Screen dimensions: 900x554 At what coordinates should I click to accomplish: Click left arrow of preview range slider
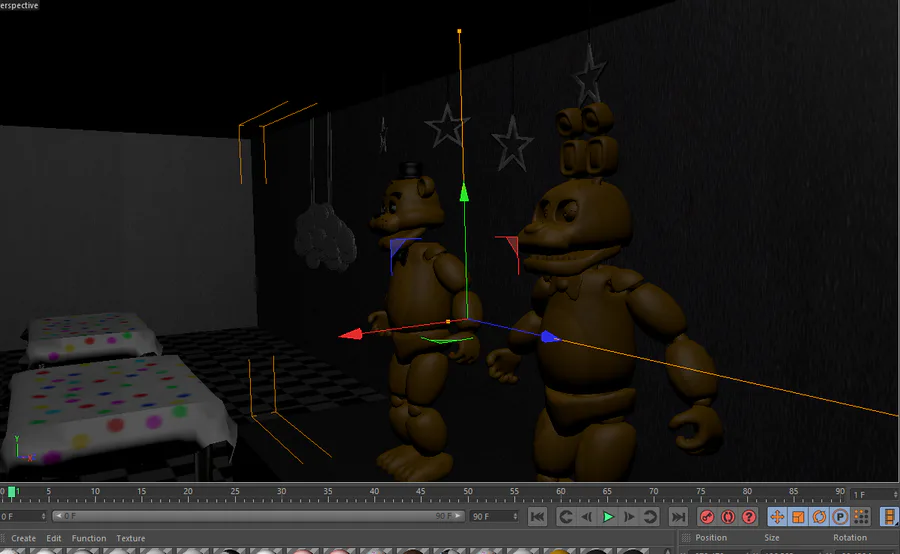(x=58, y=516)
